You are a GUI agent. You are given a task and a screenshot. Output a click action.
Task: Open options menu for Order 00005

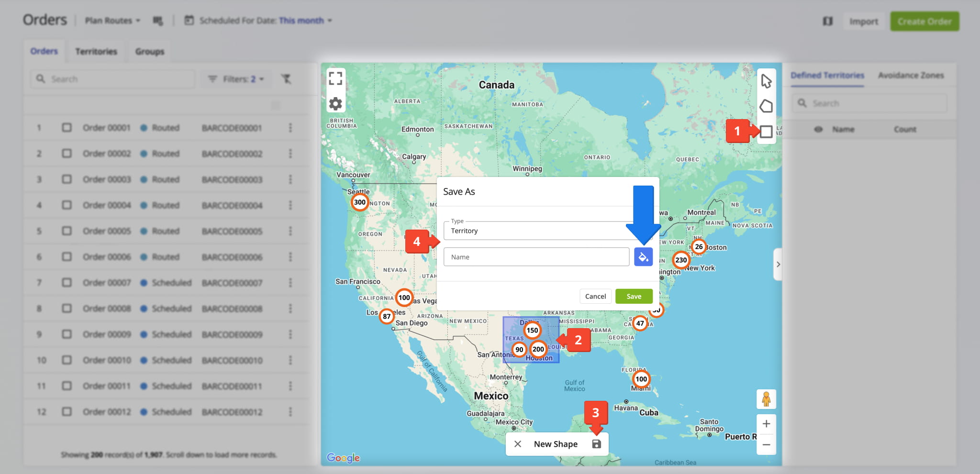tap(290, 231)
